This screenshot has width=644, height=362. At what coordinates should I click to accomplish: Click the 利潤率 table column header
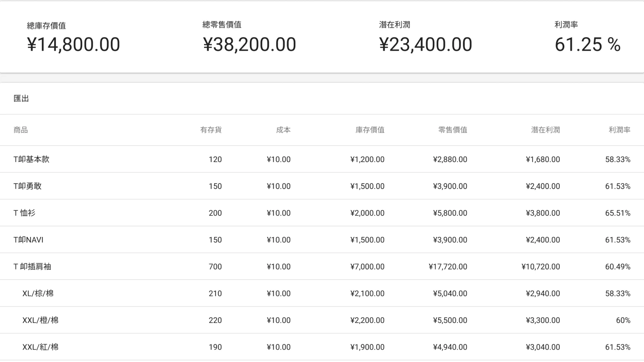tap(619, 130)
